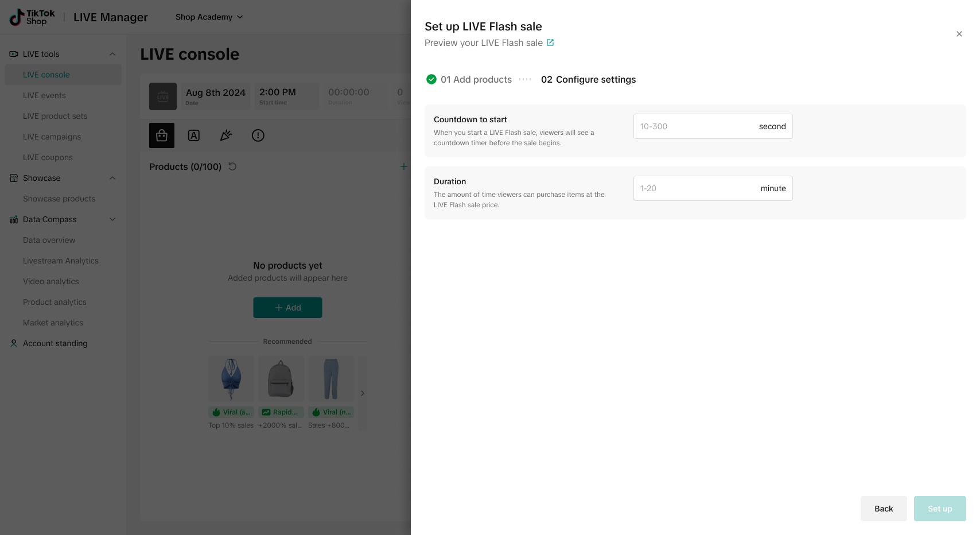Expand the Data Compass section
Image resolution: width=980 pixels, height=535 pixels.
click(x=112, y=219)
